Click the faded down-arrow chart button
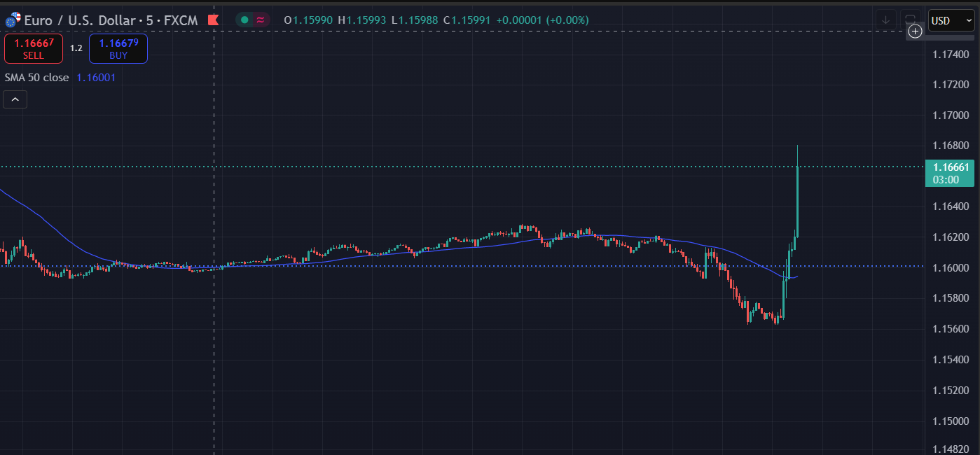Image resolution: width=980 pixels, height=455 pixels. pyautogui.click(x=886, y=20)
